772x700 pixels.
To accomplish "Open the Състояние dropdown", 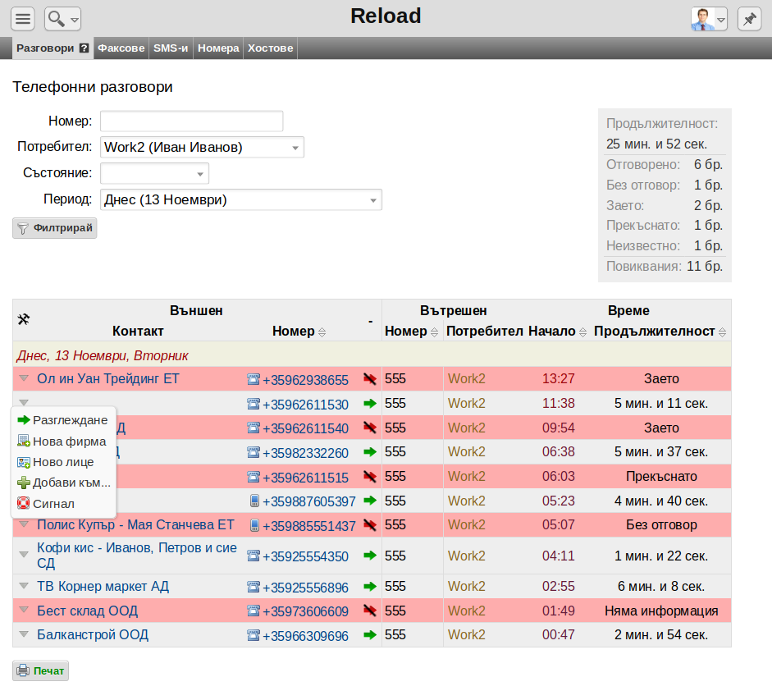I will 154,173.
